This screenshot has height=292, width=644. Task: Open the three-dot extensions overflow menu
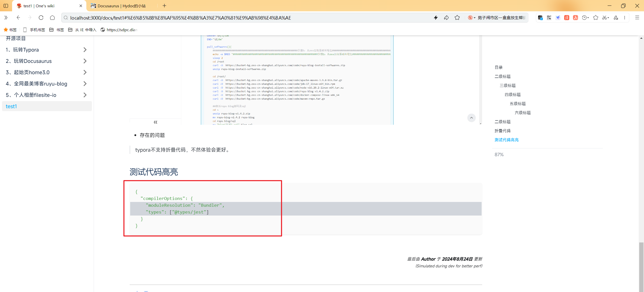(x=625, y=18)
